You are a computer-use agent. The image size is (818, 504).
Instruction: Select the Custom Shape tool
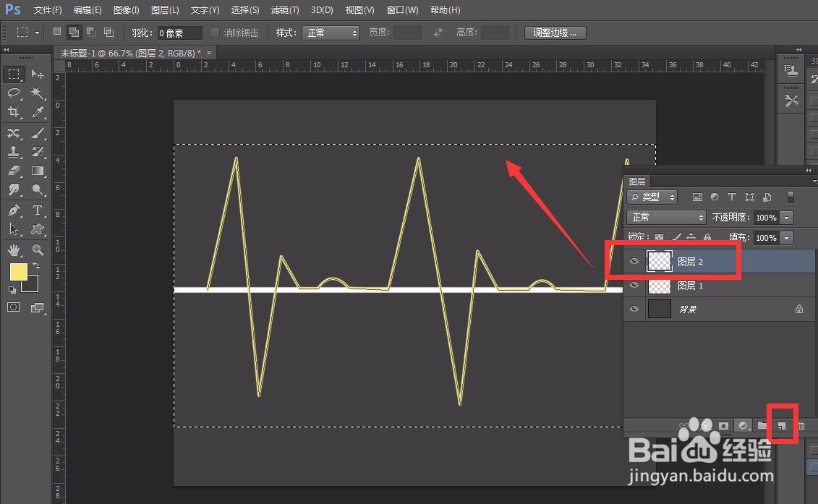pyautogui.click(x=38, y=229)
